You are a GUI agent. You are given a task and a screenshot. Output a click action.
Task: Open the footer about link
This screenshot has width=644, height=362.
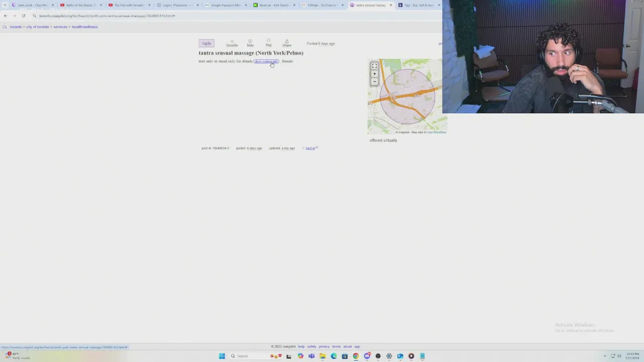(348, 346)
